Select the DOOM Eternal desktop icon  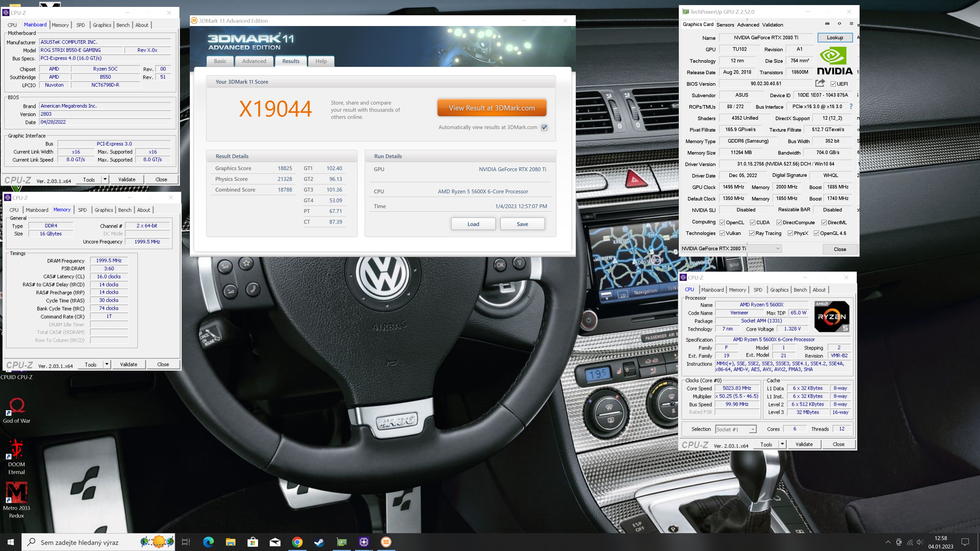(x=17, y=457)
